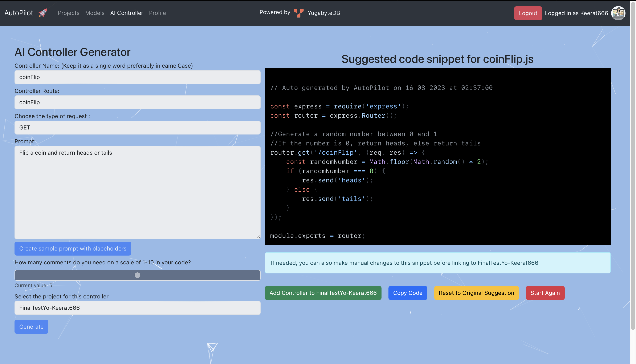Viewport: 636px width, 364px height.
Task: Select the AI Controller nav item
Action: point(127,13)
